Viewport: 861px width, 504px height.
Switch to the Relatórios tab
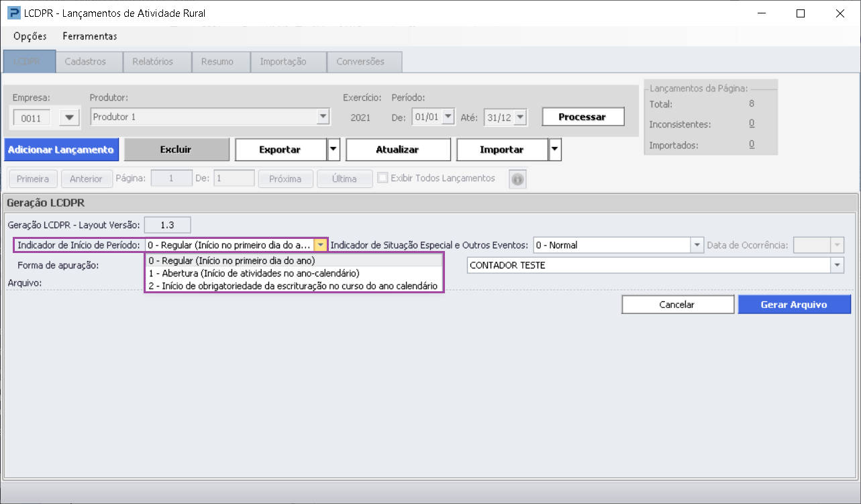(153, 62)
